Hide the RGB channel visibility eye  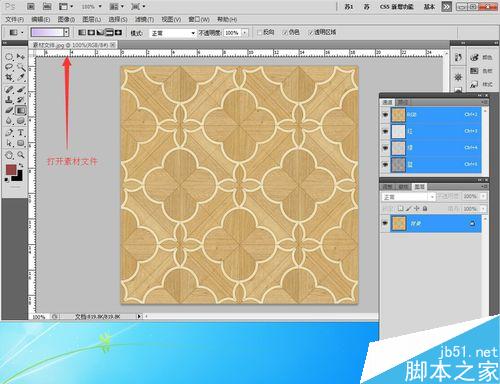(385, 115)
